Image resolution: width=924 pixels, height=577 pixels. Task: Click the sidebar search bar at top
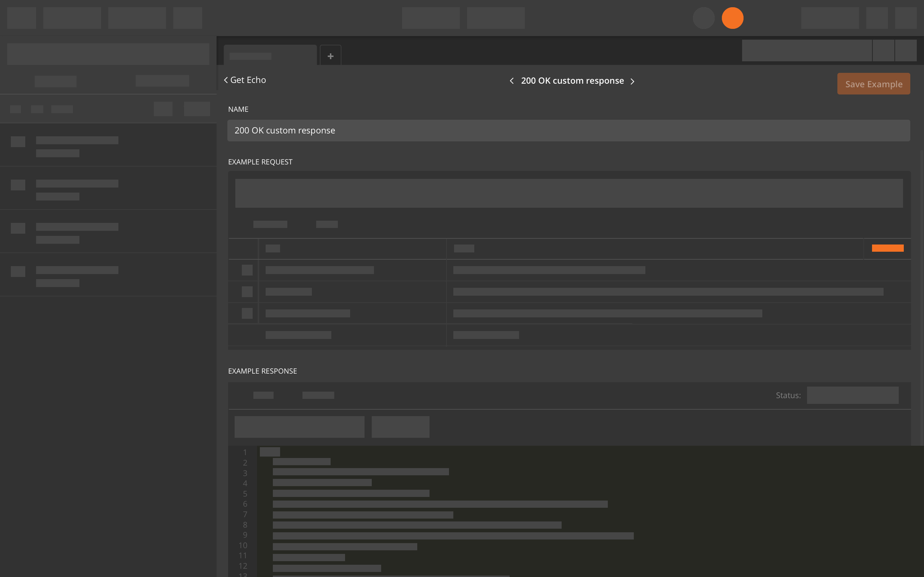click(108, 54)
